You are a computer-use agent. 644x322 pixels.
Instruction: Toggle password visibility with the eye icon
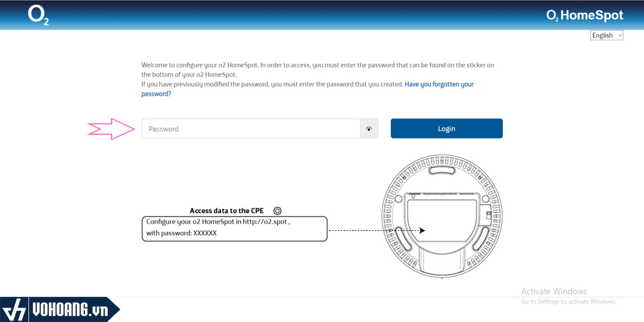[369, 129]
